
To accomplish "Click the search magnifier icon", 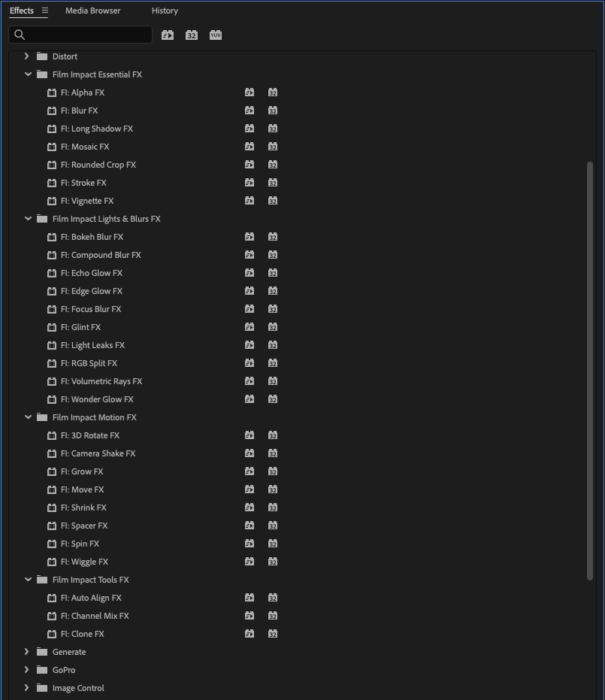I will 20,35.
